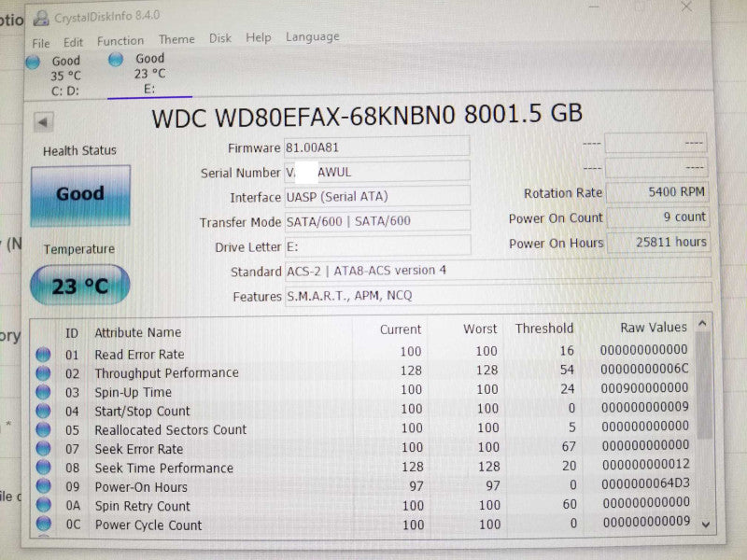This screenshot has width=747, height=560.
Task: Select the Power-On Hours attribute name
Action: (141, 487)
